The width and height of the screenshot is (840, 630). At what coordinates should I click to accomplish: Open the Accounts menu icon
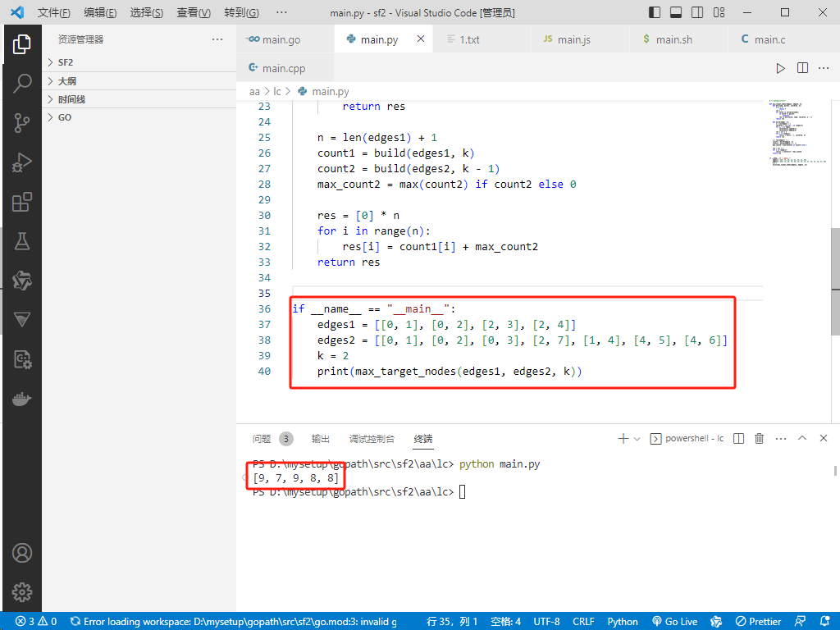click(x=22, y=553)
